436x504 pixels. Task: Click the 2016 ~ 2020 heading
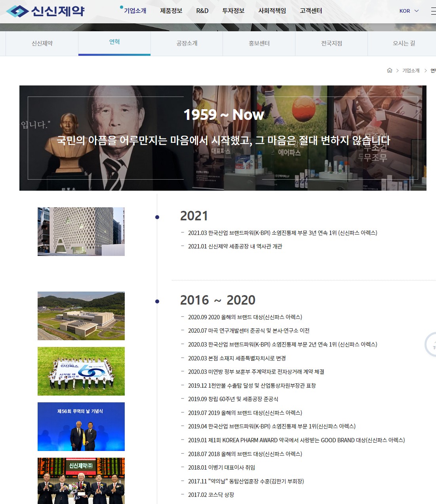coord(218,300)
